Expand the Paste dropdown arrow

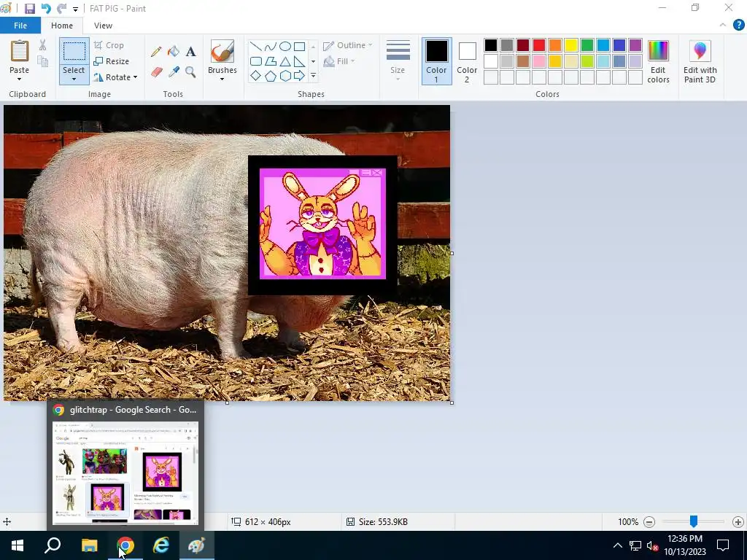coord(19,79)
